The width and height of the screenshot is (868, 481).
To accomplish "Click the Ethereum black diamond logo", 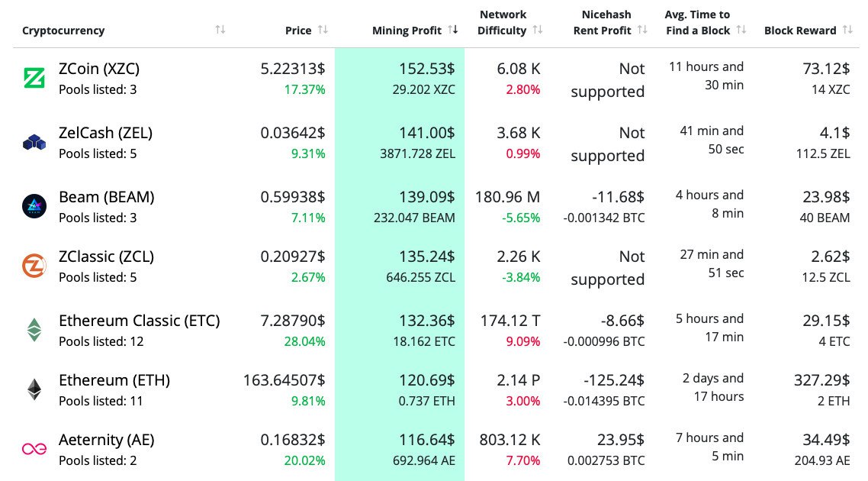I will [x=34, y=389].
